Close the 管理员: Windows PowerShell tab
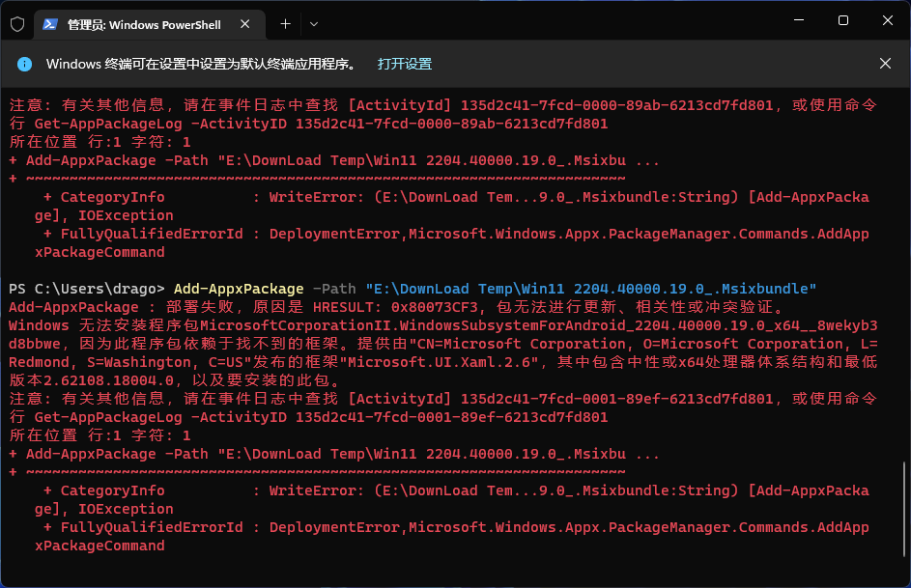Viewport: 911px width, 588px height. [244, 24]
